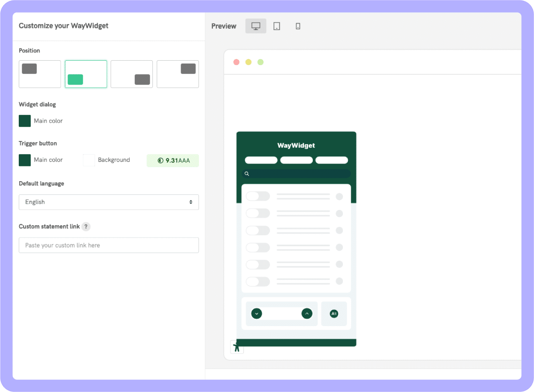Click the accessibility trigger button icon
The width and height of the screenshot is (534, 392).
point(237,347)
